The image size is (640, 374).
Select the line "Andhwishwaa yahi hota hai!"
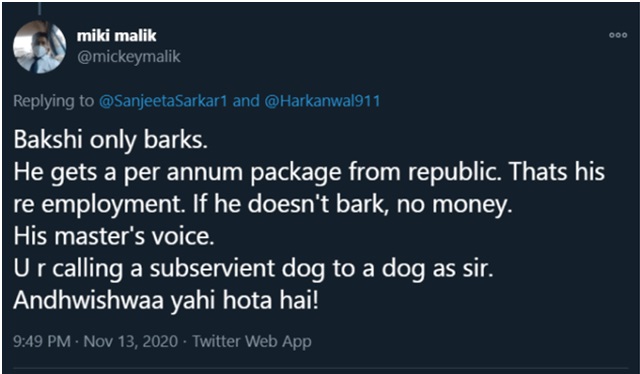(166, 301)
